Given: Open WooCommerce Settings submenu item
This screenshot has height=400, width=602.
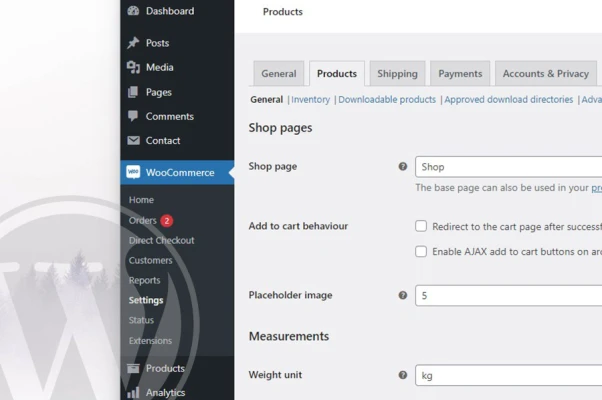Looking at the screenshot, I should 146,300.
